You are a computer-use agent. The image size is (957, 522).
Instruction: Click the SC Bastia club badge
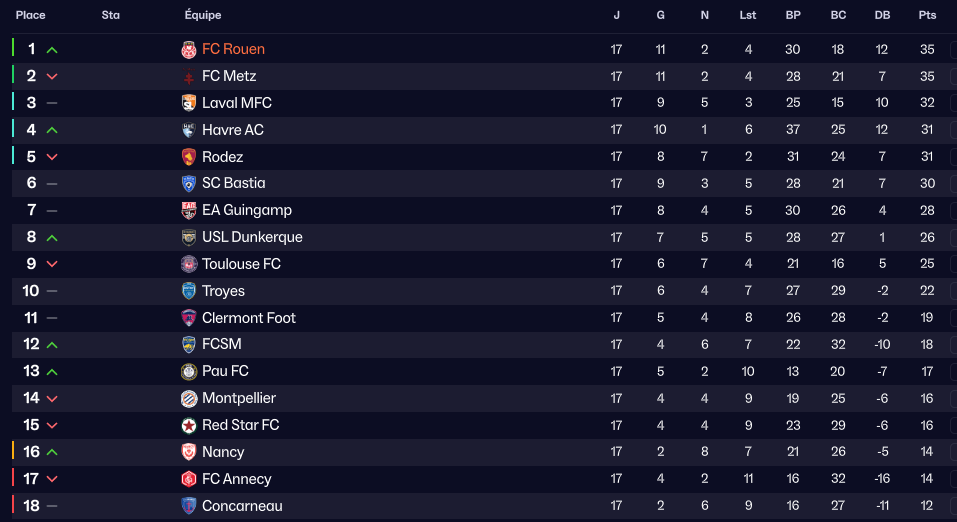(x=189, y=183)
